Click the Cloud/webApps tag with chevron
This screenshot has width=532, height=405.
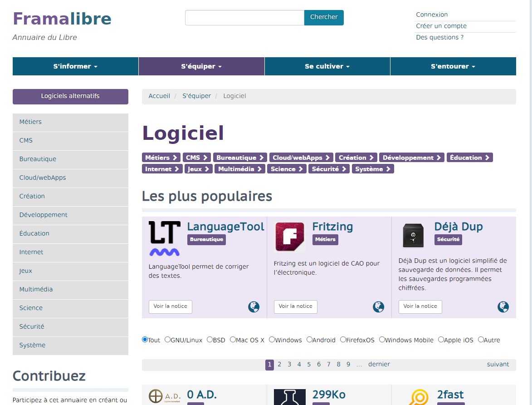[x=301, y=158]
